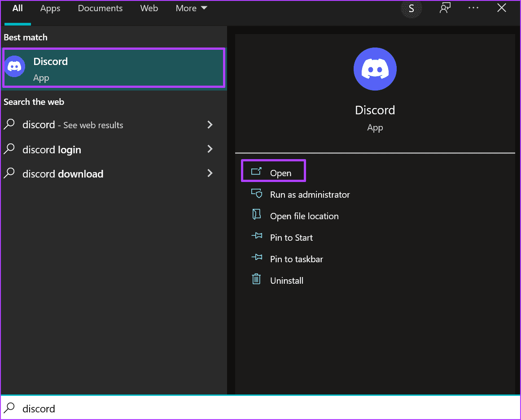Expand the More tab dropdown
Viewport: 521px width, 420px height.
[x=191, y=8]
